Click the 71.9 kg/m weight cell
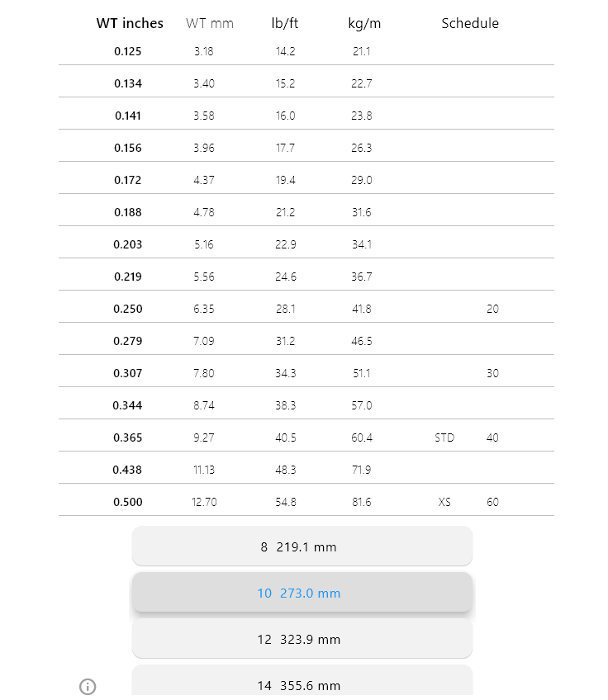608x700 pixels. (362, 470)
